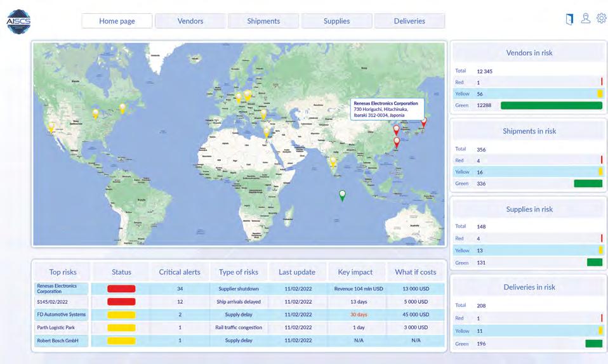Open the Vendors in risk panel header
The width and height of the screenshot is (608, 364).
(x=529, y=53)
